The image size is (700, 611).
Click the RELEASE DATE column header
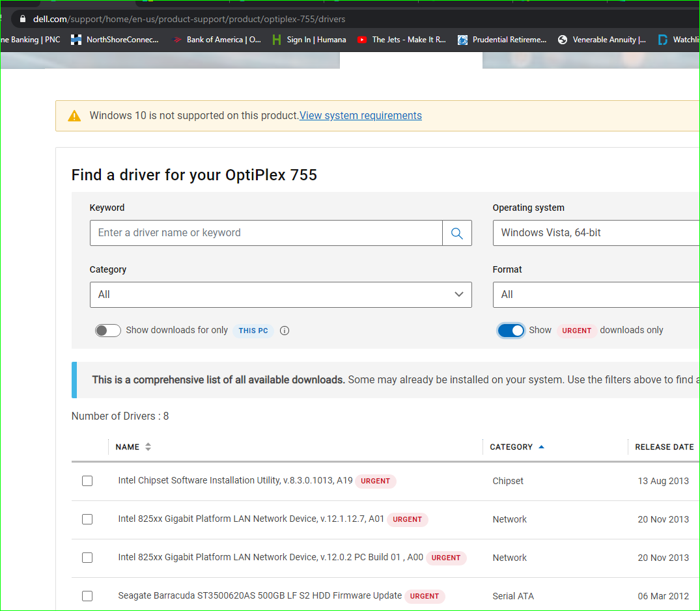[664, 447]
